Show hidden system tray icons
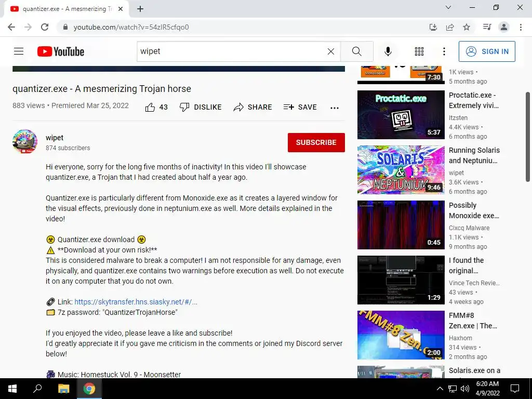The image size is (532, 399). coord(440,389)
